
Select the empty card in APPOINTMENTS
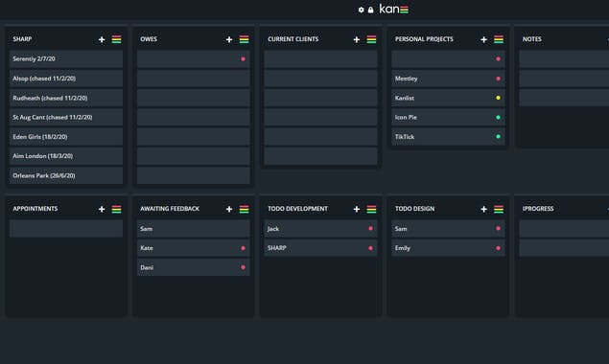pos(66,229)
